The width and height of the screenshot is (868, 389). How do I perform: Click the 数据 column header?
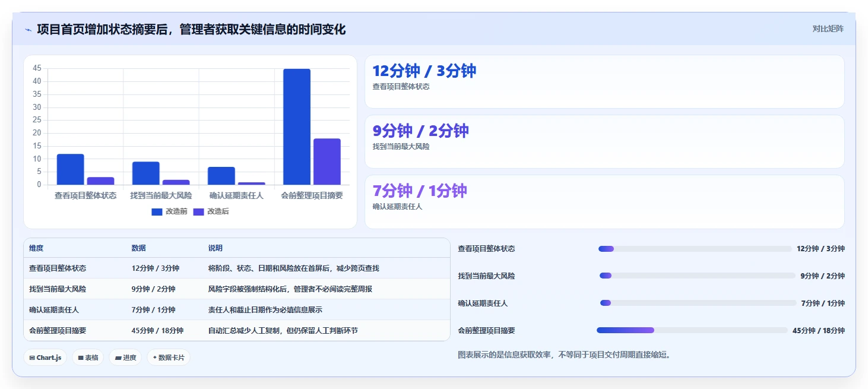click(139, 248)
